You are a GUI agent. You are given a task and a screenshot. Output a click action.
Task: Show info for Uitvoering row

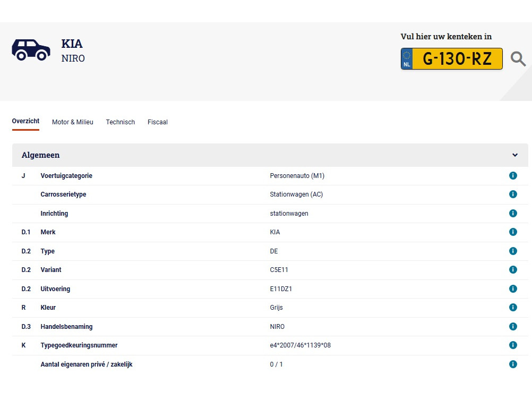[513, 288]
